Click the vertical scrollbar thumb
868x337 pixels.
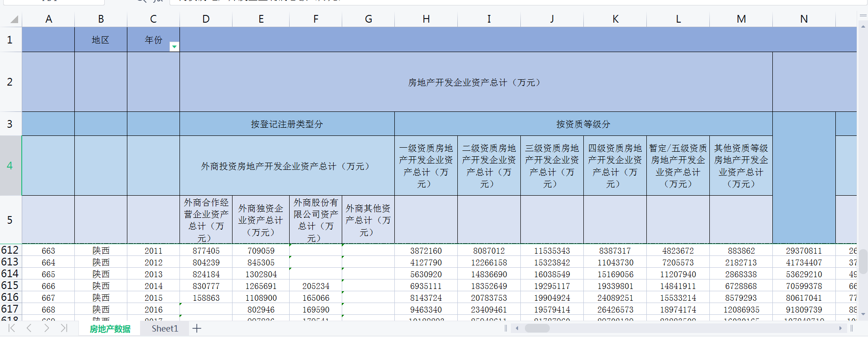863,262
